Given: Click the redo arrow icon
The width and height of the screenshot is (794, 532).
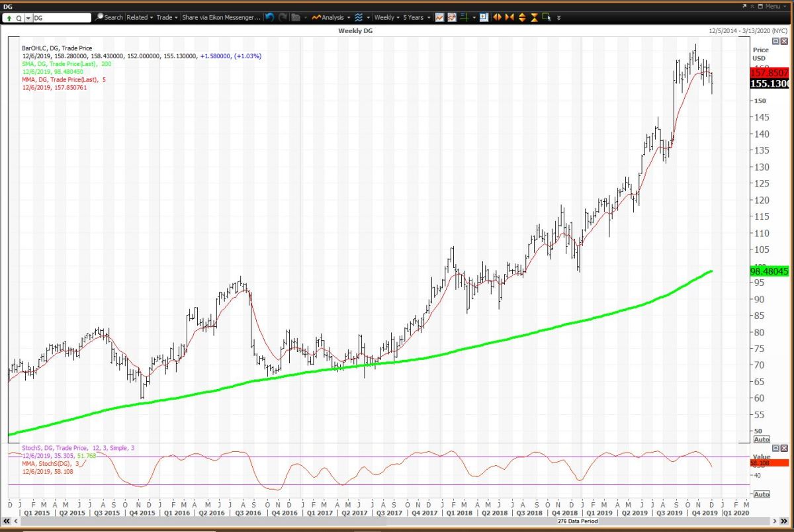Looking at the screenshot, I should [283, 17].
